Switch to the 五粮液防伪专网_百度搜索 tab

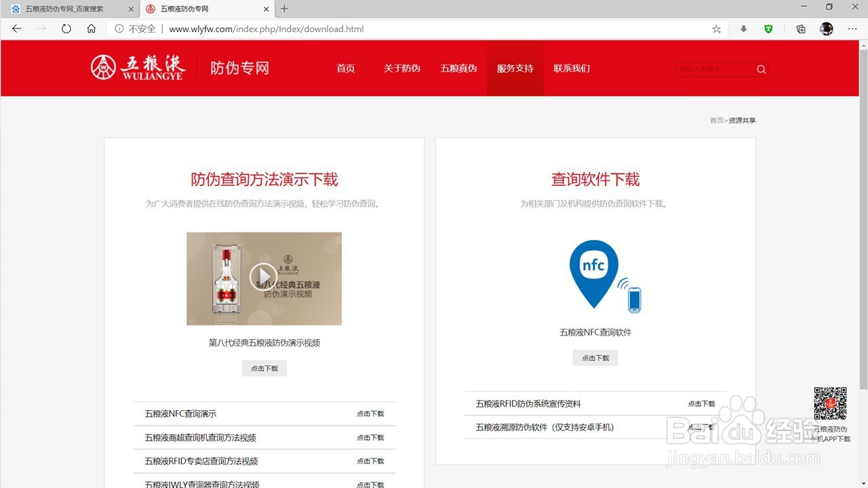pos(68,9)
